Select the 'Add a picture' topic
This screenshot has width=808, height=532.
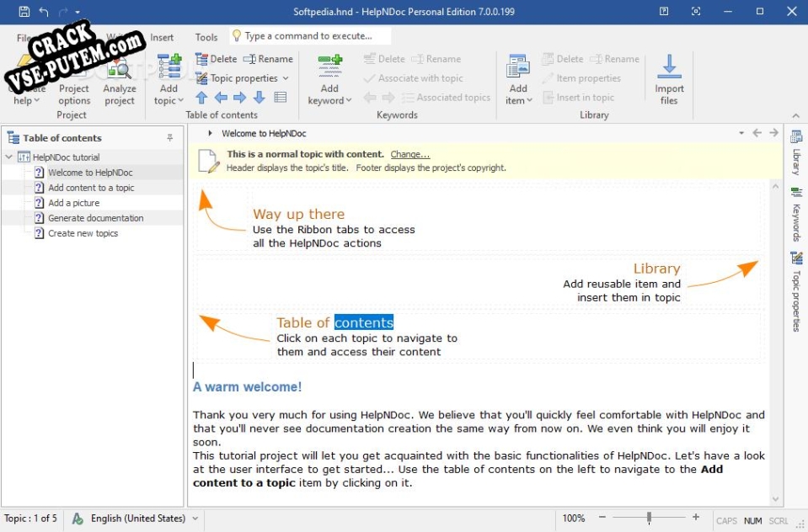pyautogui.click(x=73, y=203)
